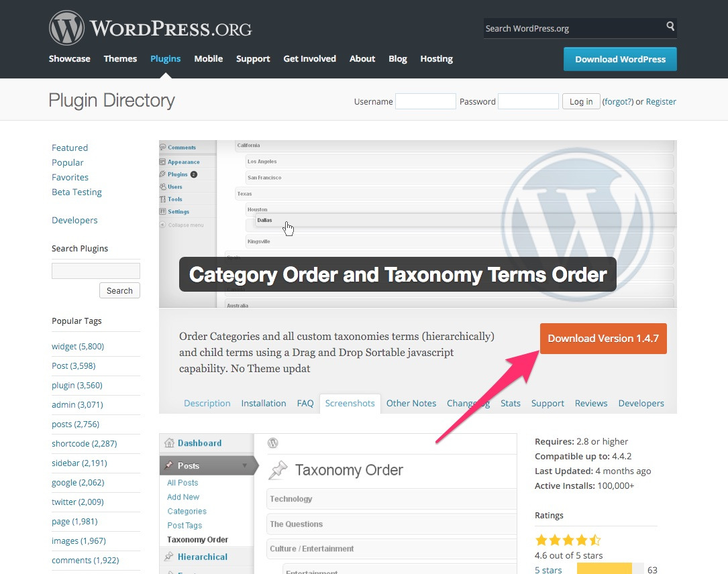
Task: Click the Log in button
Action: (581, 101)
